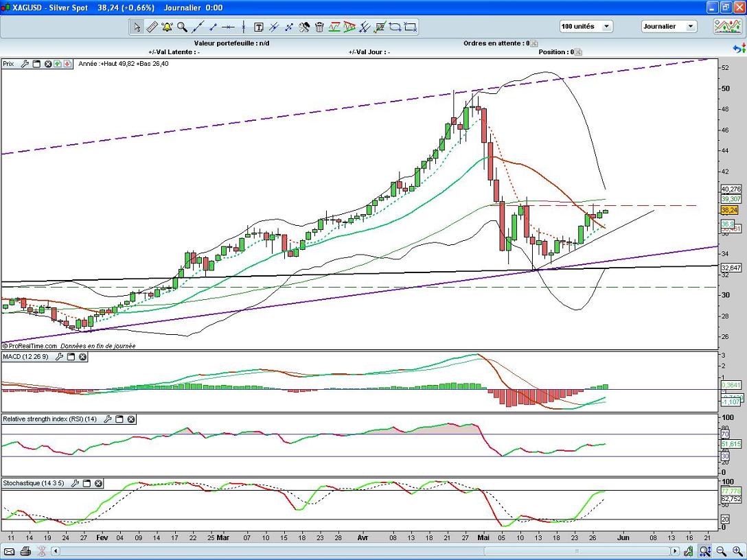Toggle the Prix panel window icon

click(36, 64)
